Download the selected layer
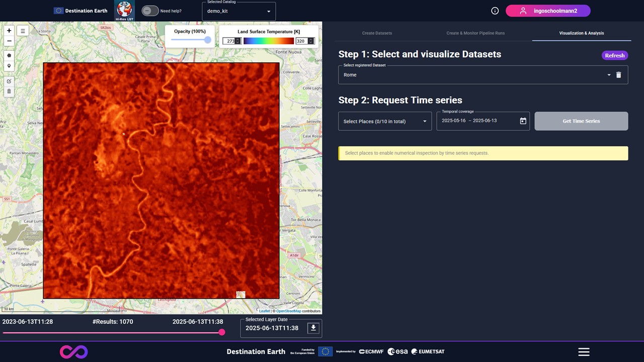Screen dimensions: 644x362 313,328
